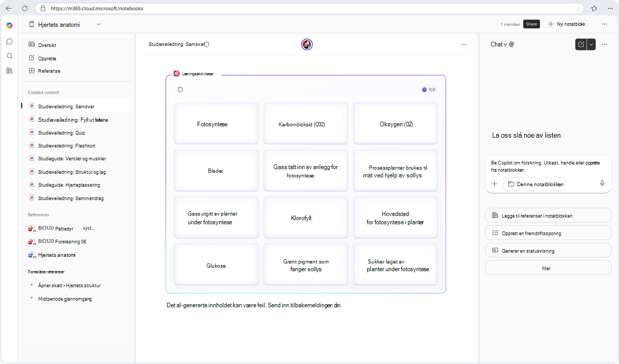
Task: Select the Klorofyll matching card
Action: (x=306, y=218)
